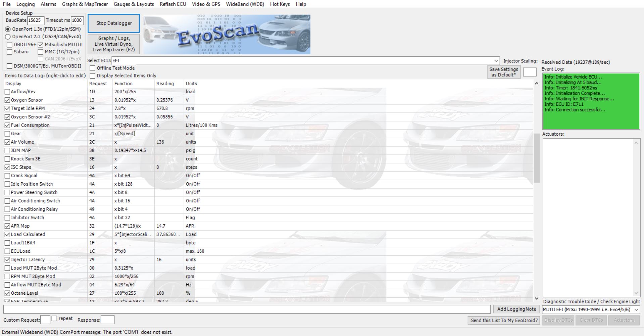Enable Offline Test Mode checkbox
Image resolution: width=644 pixels, height=336 pixels.
(93, 68)
